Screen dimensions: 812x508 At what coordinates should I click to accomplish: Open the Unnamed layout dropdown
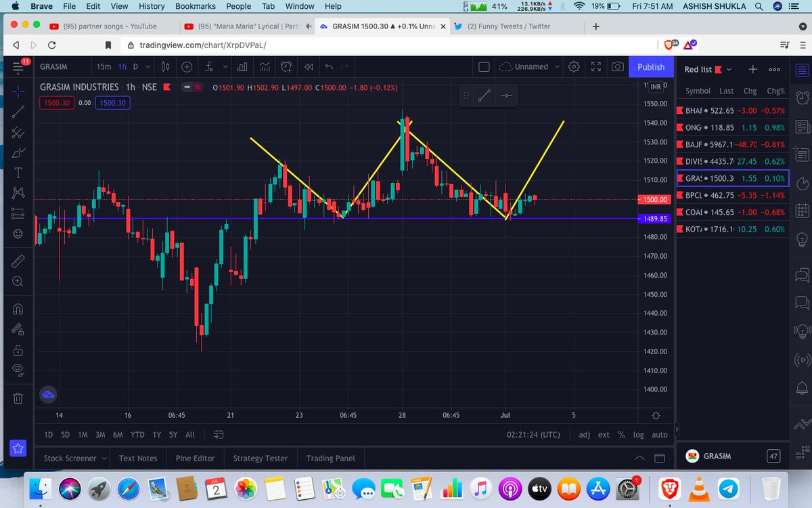(529, 66)
